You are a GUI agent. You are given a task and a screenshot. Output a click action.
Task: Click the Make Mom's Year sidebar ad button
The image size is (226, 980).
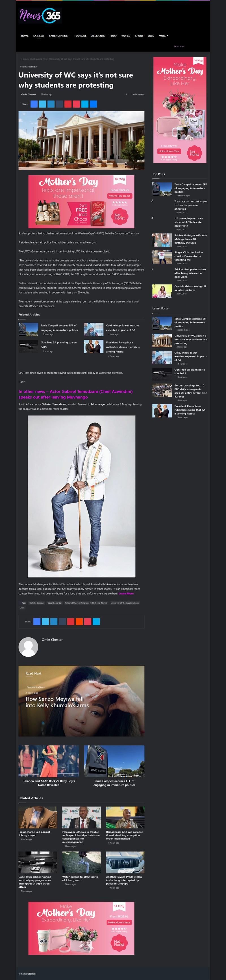pyautogui.click(x=169, y=151)
